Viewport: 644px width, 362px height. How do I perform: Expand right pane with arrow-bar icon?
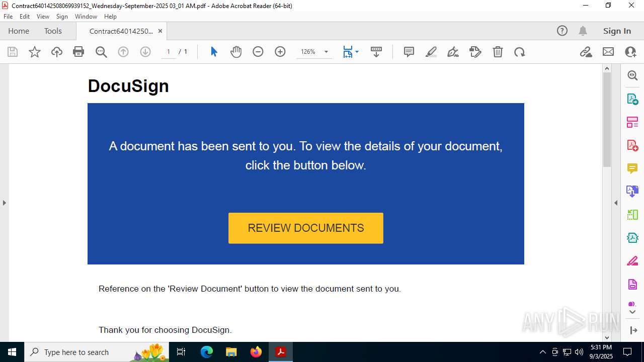(633, 330)
